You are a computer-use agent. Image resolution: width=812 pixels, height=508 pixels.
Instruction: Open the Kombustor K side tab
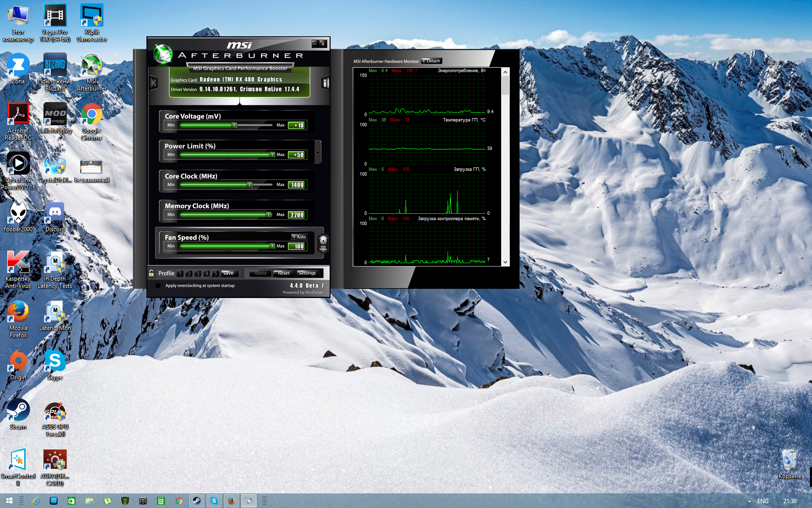tap(153, 83)
